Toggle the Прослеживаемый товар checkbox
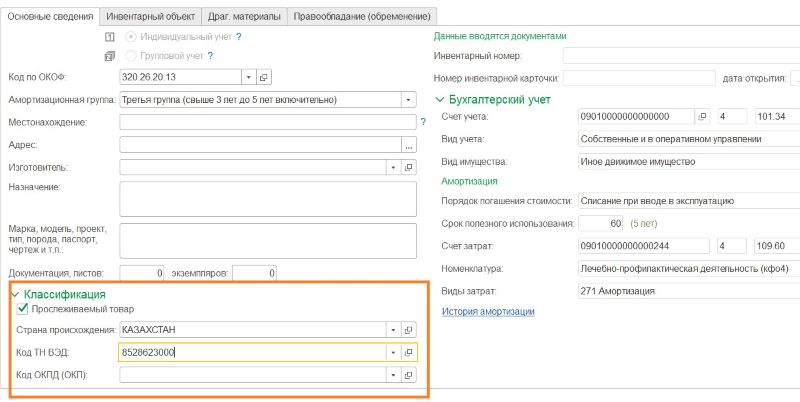Viewport: 800px width, 402px height. (x=23, y=310)
